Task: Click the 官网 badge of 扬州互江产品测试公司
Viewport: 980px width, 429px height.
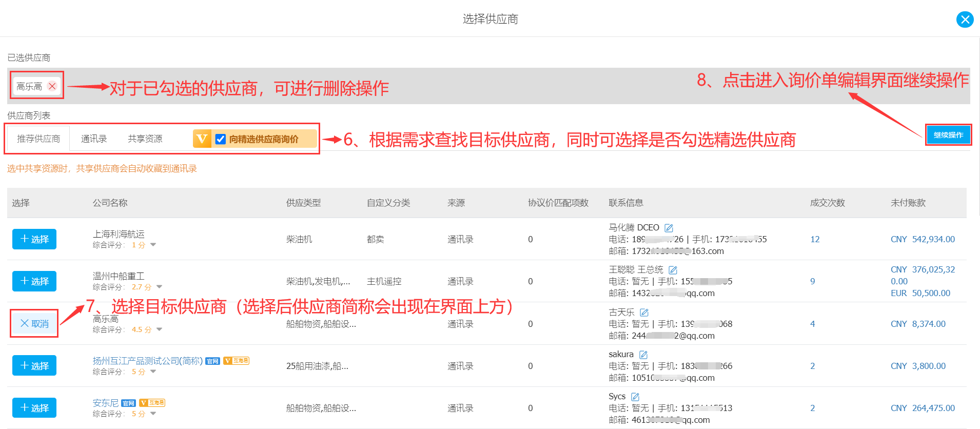Action: [212, 361]
